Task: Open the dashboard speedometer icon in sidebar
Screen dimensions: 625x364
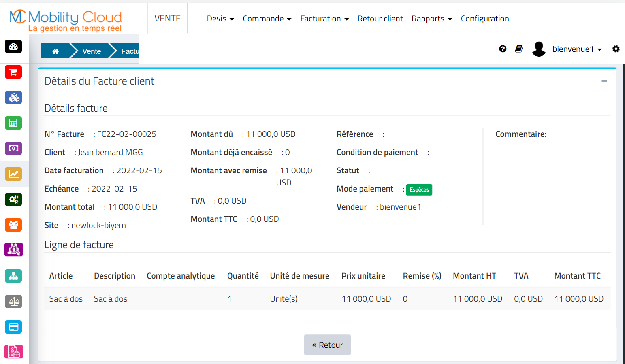Action: (x=13, y=47)
